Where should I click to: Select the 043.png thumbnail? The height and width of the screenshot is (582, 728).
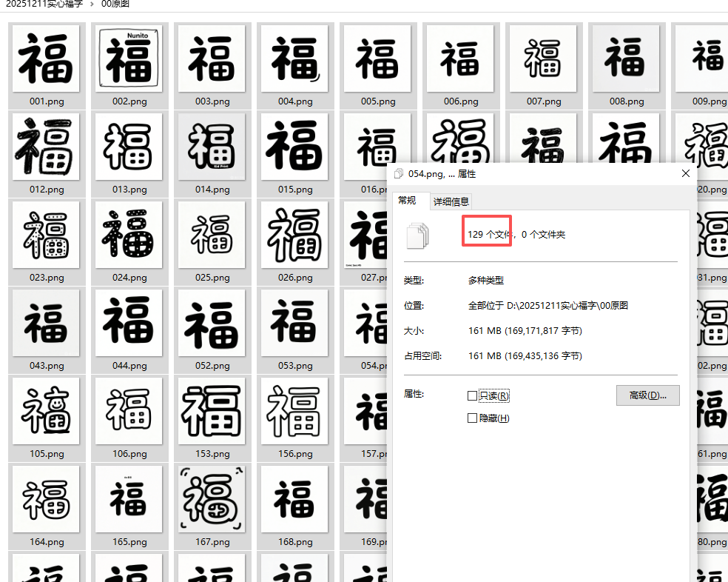(x=46, y=323)
